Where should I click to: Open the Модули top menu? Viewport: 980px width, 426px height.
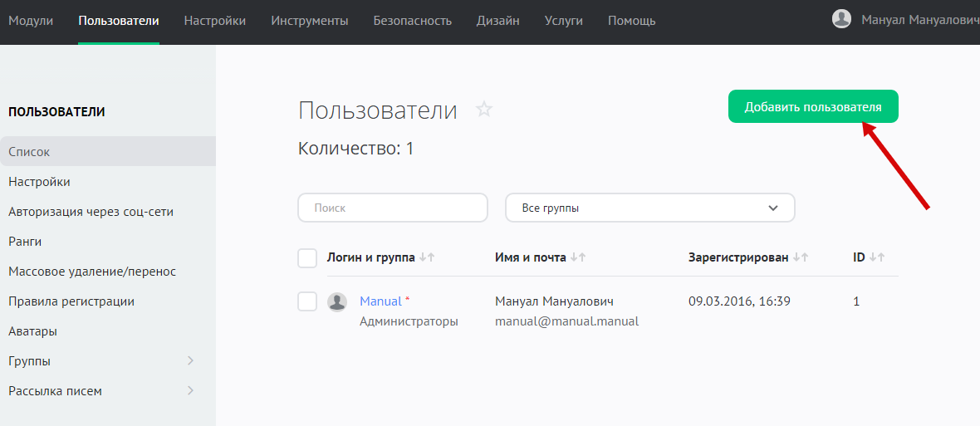click(x=31, y=20)
